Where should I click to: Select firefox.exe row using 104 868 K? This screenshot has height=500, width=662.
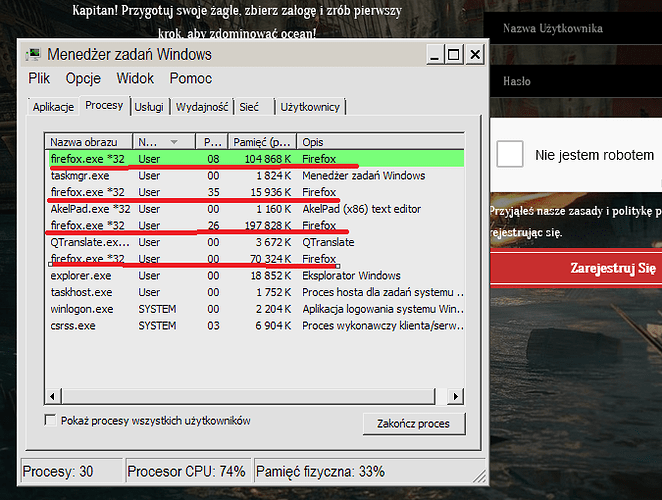tap(255, 159)
